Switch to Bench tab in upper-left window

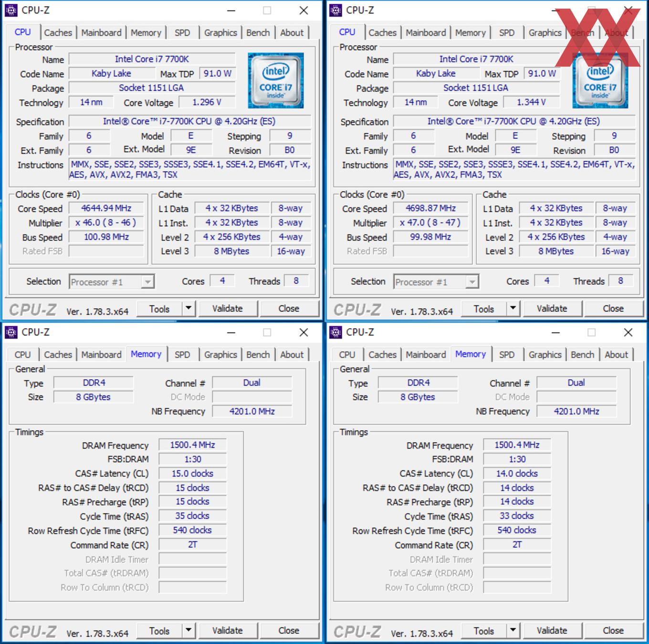258,33
